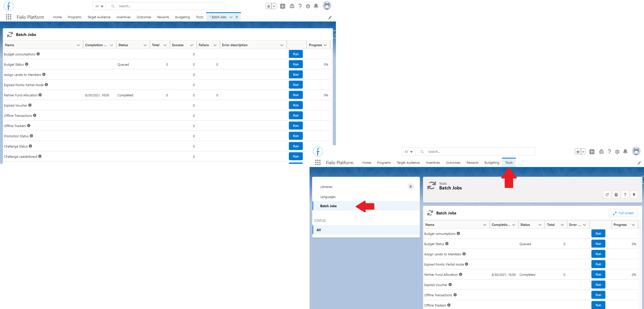Go to Budgeting tab in the Tools page window
The width and height of the screenshot is (644, 309).
click(x=492, y=162)
